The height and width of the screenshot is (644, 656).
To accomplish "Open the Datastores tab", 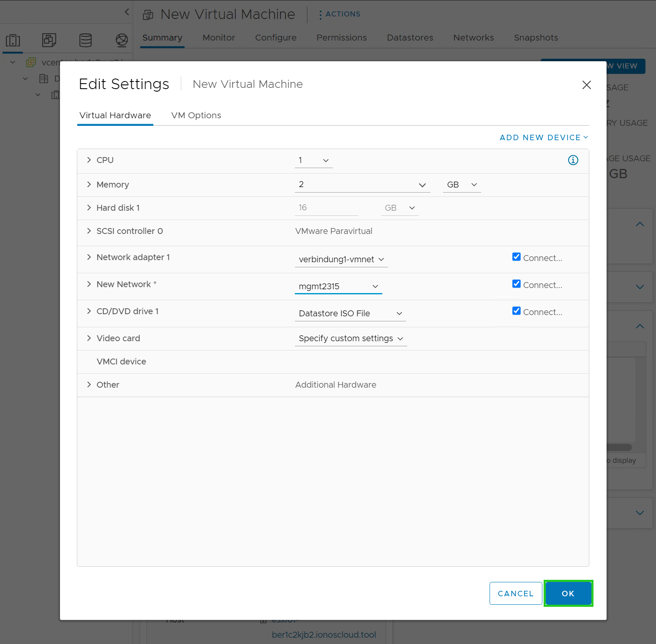I will click(410, 38).
